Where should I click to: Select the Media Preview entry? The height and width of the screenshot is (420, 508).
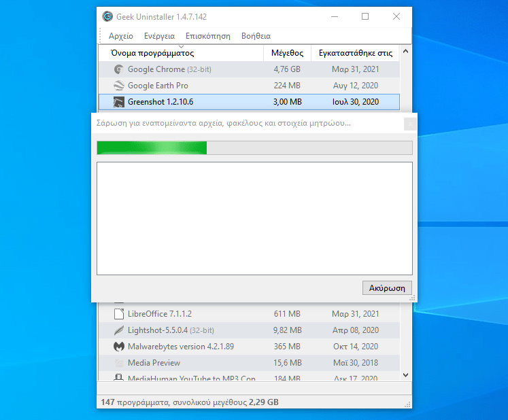pos(249,363)
